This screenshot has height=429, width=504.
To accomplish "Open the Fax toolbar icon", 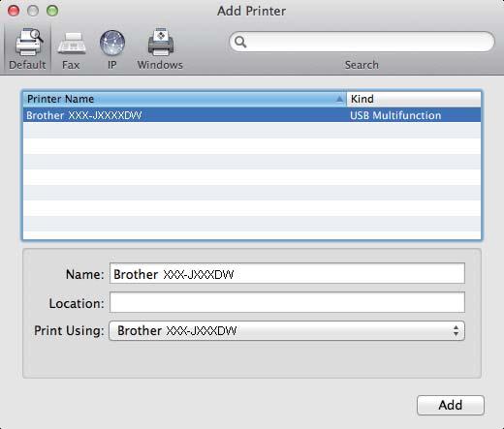I will click(72, 43).
